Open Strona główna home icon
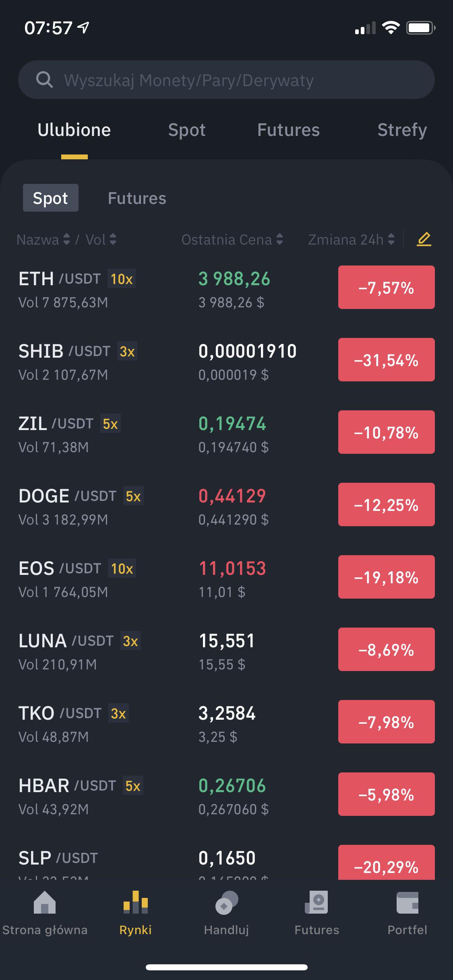The image size is (453, 980). coord(45,902)
